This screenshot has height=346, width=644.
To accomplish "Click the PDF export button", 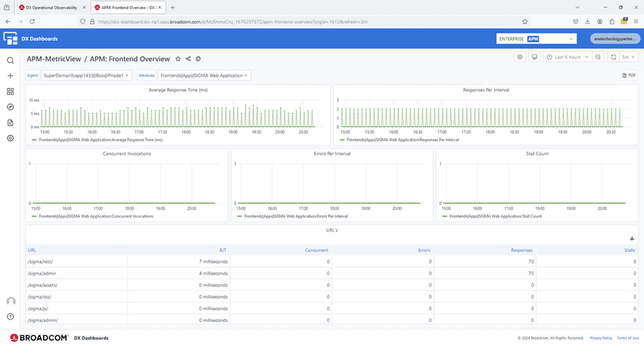I will pyautogui.click(x=628, y=75).
